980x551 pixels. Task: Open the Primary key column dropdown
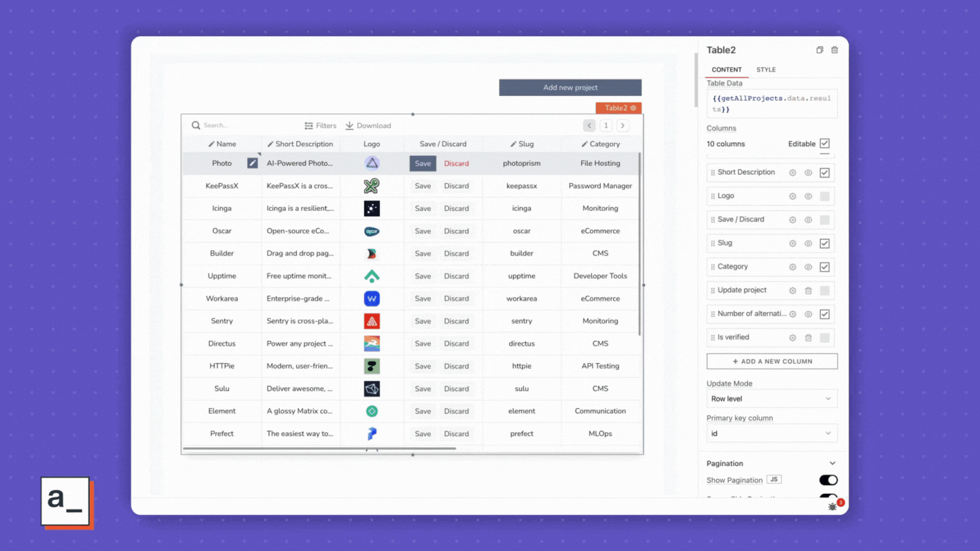point(772,433)
